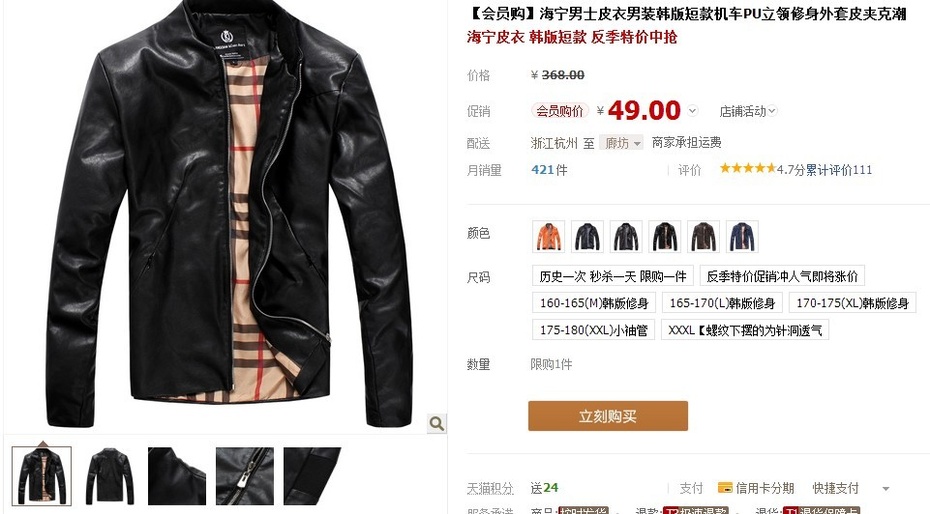Click the 421件 monthly sales link
The image size is (930, 514).
549,170
